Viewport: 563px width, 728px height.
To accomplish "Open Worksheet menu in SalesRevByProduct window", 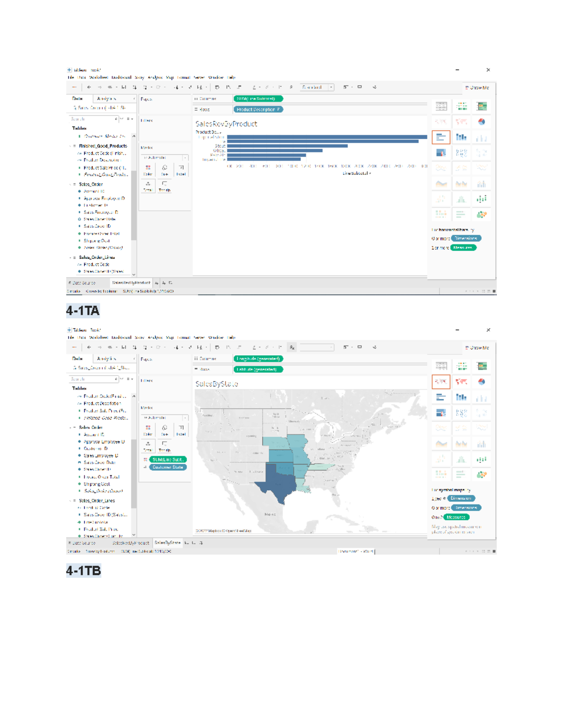I will (99, 77).
